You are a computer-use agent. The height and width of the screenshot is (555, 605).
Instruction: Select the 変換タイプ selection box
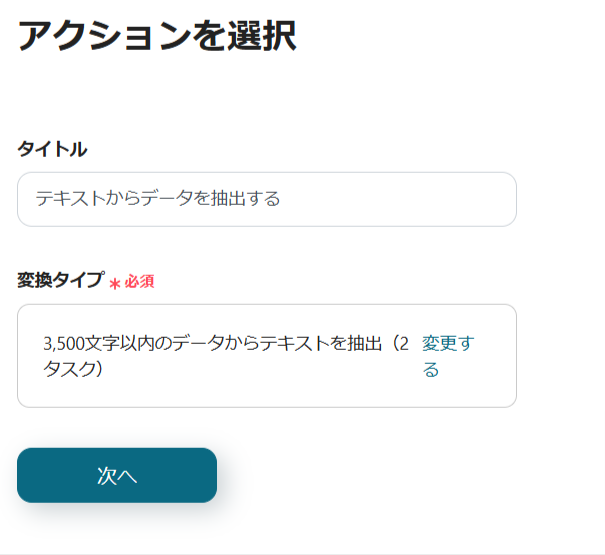266,356
